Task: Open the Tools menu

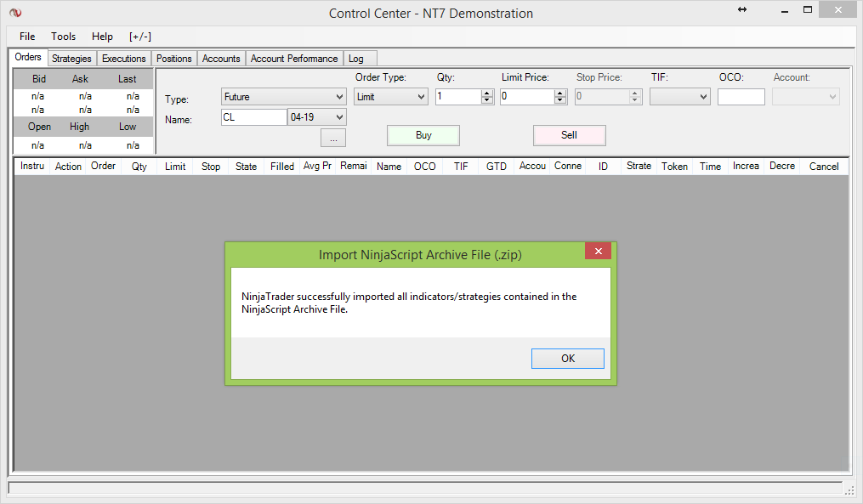Action: click(x=63, y=37)
